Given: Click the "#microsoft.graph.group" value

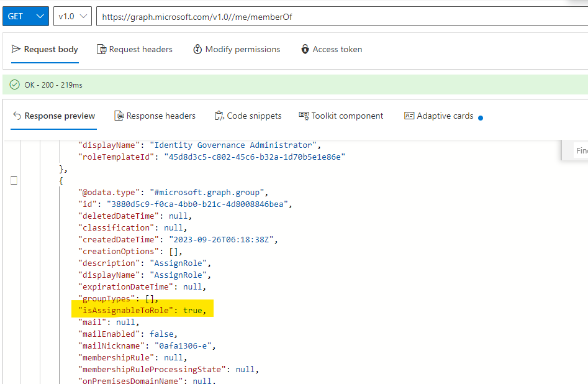Looking at the screenshot, I should [207, 193].
